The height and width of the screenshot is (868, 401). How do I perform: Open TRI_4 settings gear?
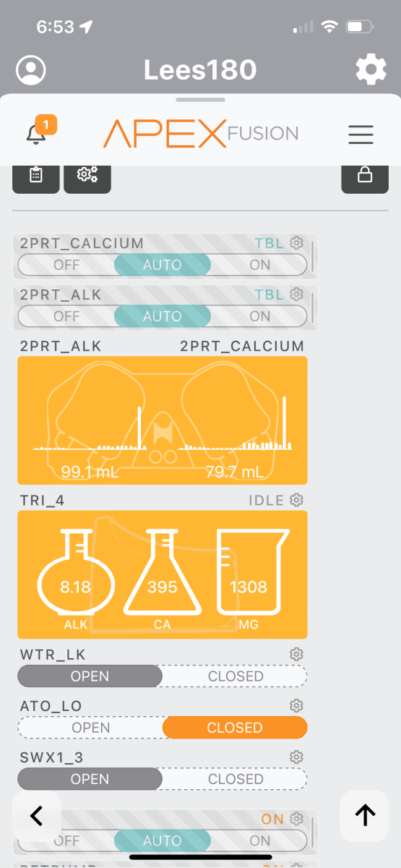[x=296, y=500]
